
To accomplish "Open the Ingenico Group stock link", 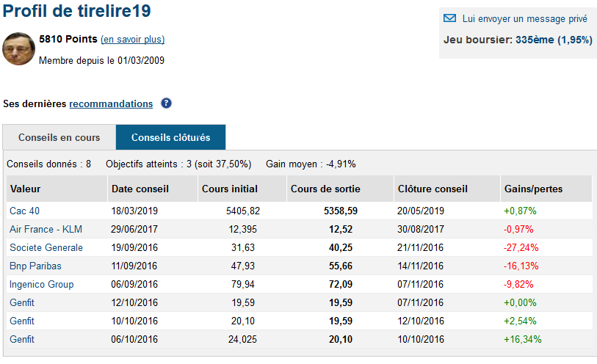I will point(42,284).
